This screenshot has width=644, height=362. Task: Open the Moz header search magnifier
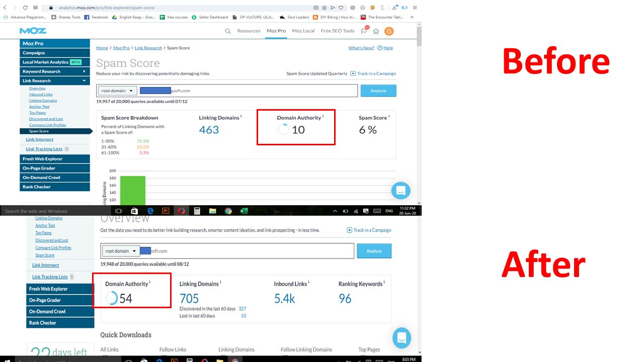coord(228,31)
